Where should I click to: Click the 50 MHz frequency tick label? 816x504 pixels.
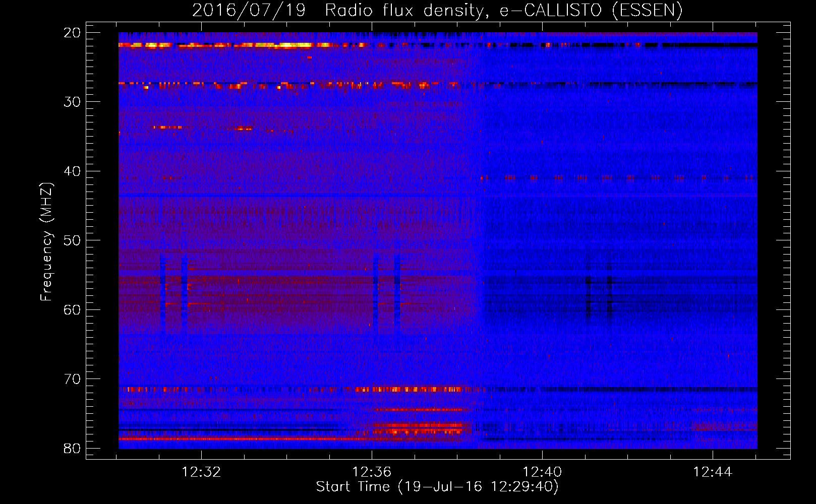click(x=73, y=240)
